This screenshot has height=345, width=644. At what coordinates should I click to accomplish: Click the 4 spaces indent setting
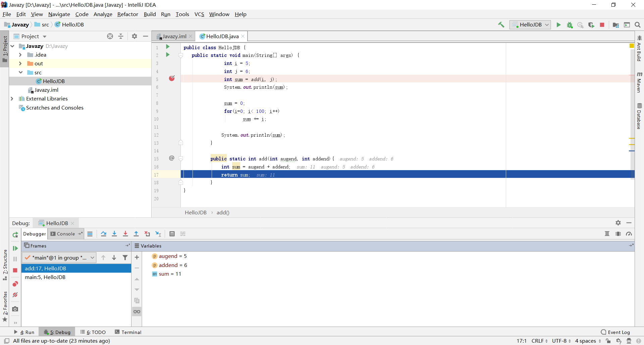[x=588, y=341]
